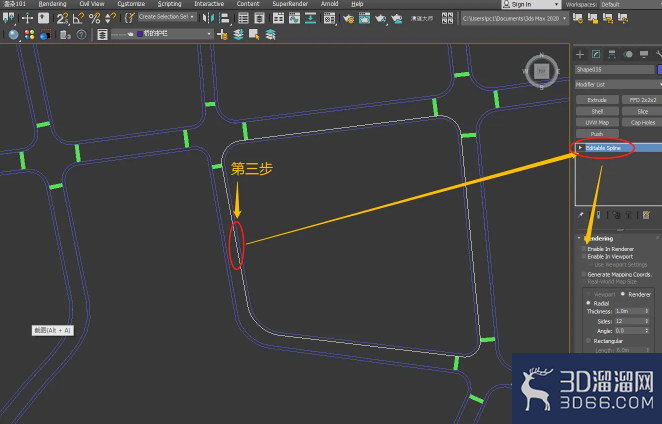Open the Schematic View icon
Viewport: 662px width, 424px height.
click(310, 18)
